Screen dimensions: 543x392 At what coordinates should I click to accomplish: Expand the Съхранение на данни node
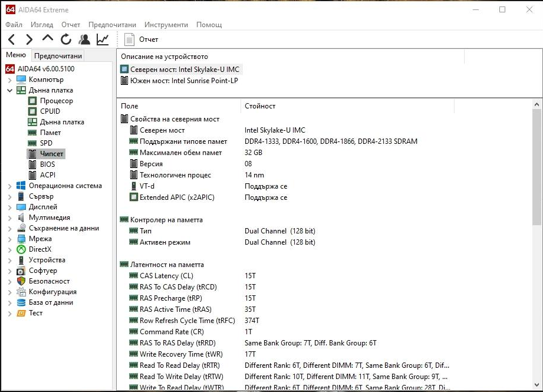pos(9,229)
